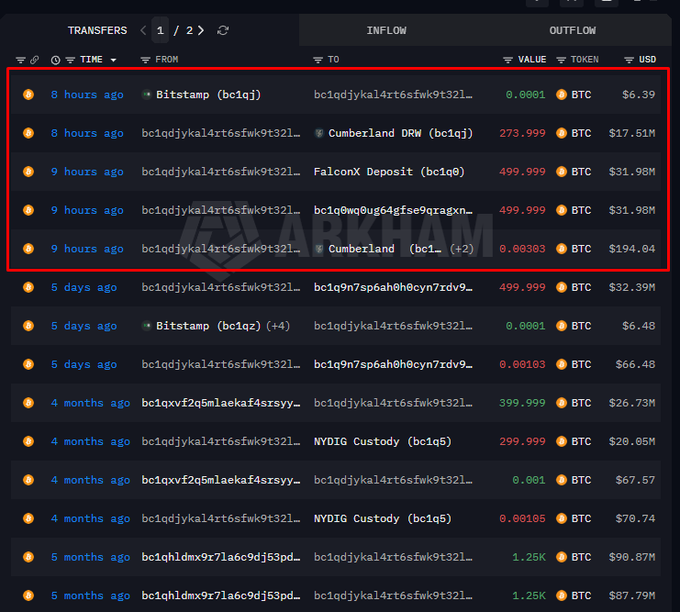This screenshot has width=680, height=612.
Task: Click Bitcoin icon on FalconX Deposit row
Action: click(29, 171)
